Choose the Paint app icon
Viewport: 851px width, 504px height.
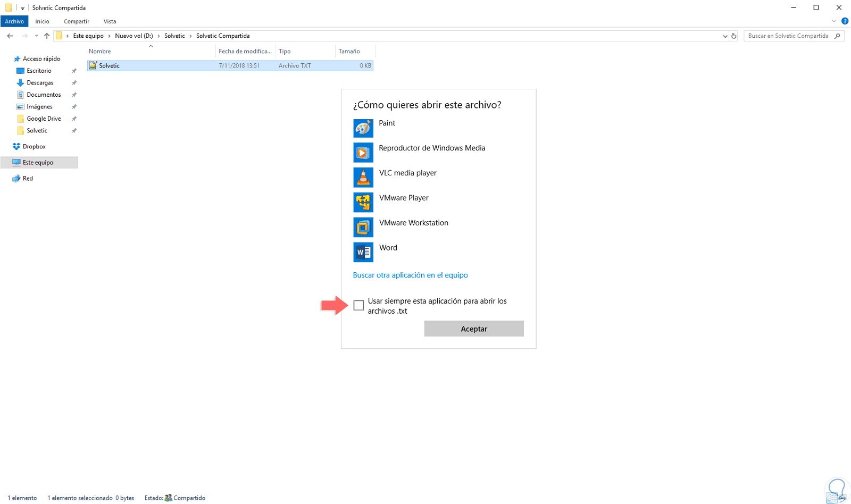[x=363, y=128]
